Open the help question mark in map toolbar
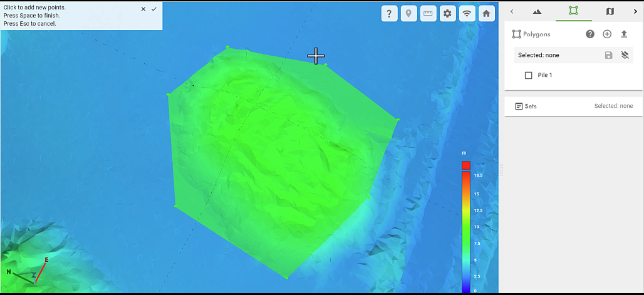The image size is (644, 295). pos(389,14)
